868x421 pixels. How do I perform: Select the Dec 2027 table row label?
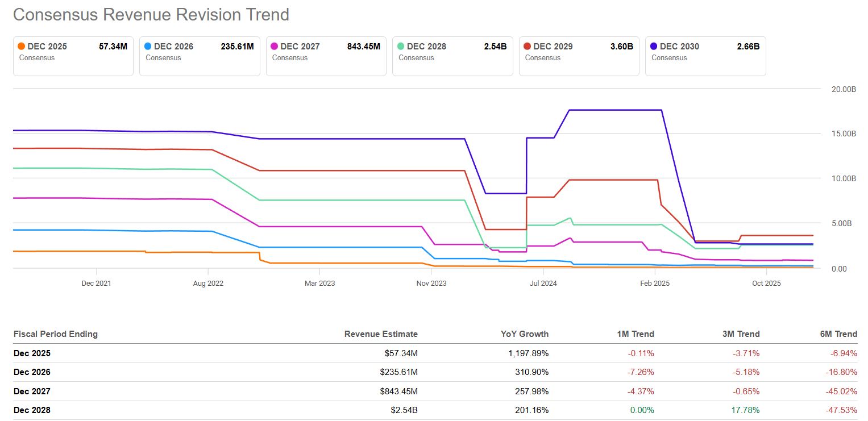point(32,391)
